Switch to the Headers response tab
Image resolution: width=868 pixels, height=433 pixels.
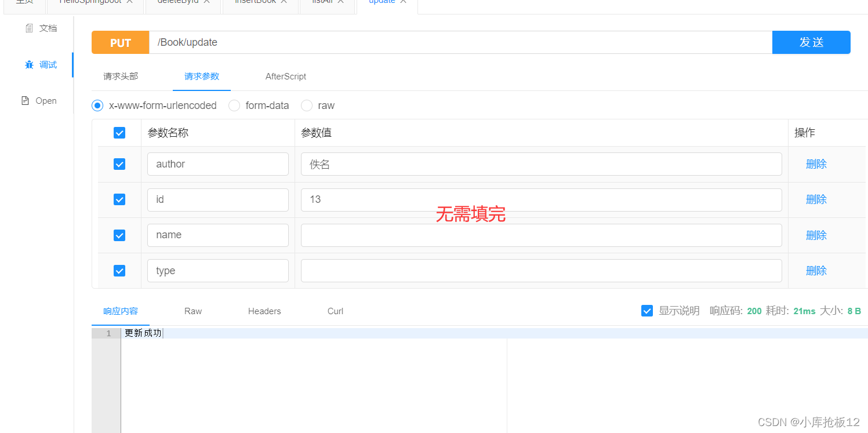tap(264, 311)
